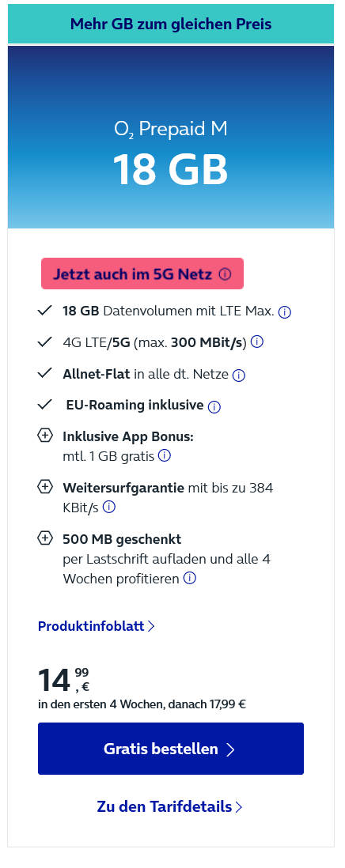Click Mehr GB zum gleichen Preis banner
This screenshot has width=345, height=868.
click(171, 24)
